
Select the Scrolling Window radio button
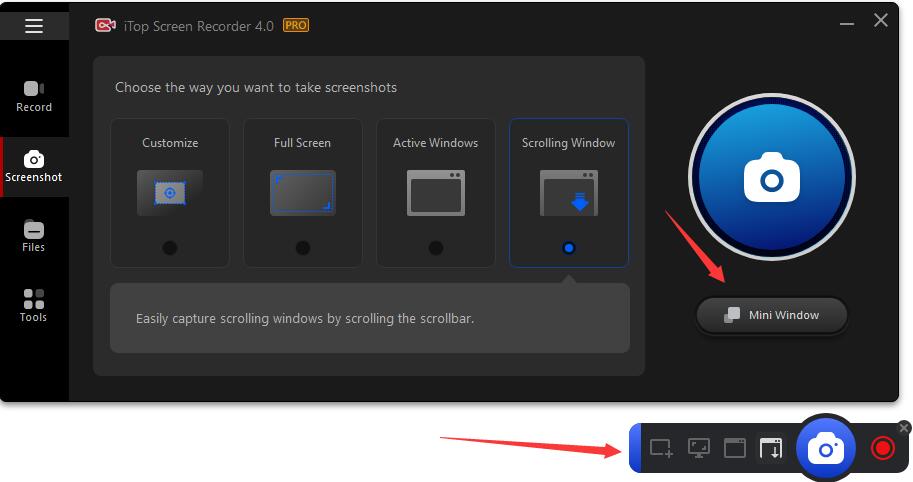click(x=569, y=248)
